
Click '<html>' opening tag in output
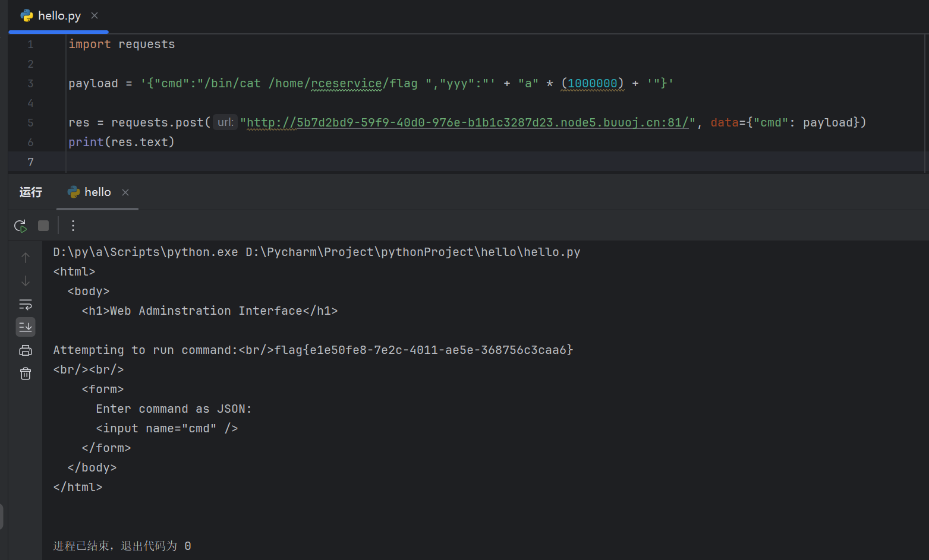pos(74,271)
